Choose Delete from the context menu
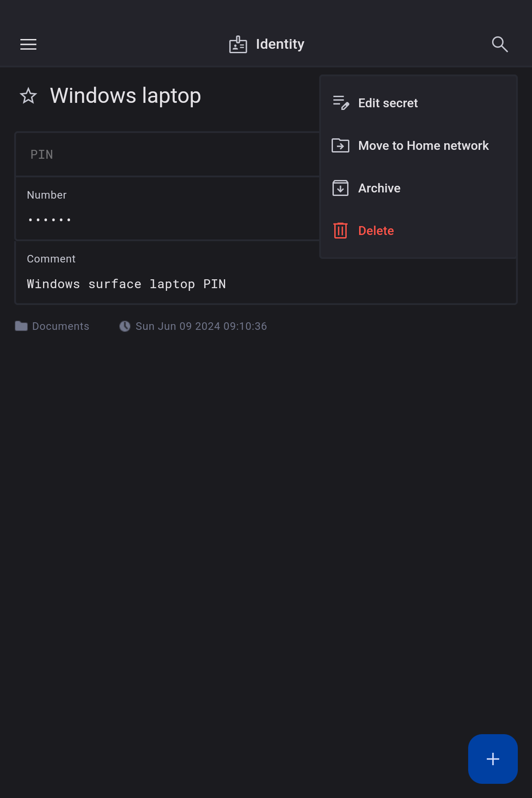This screenshot has height=798, width=532. [x=376, y=231]
